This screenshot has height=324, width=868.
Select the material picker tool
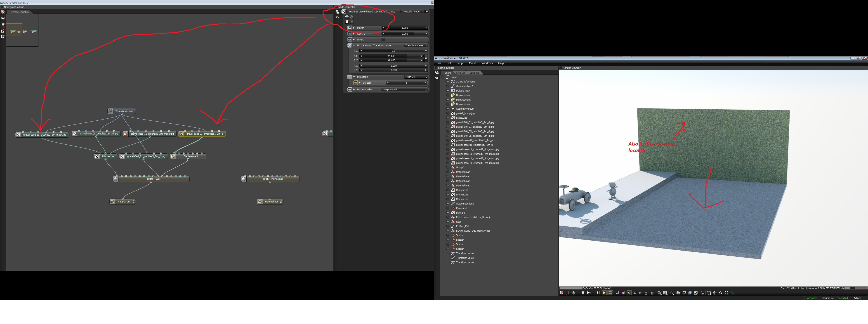coord(629,293)
